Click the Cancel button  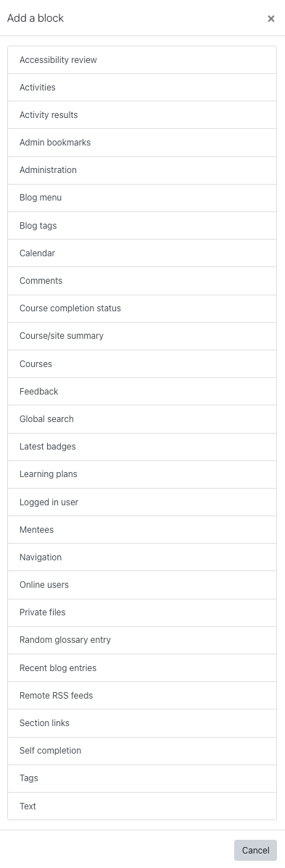click(255, 851)
